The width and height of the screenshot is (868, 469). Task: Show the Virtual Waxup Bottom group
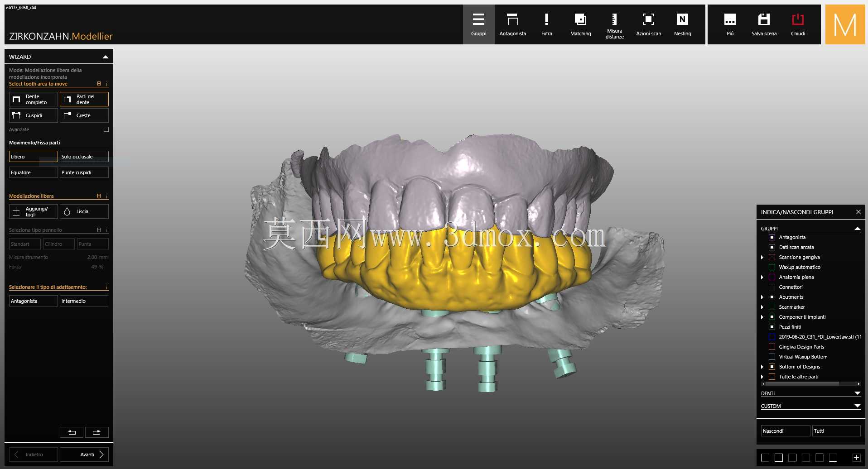click(772, 357)
